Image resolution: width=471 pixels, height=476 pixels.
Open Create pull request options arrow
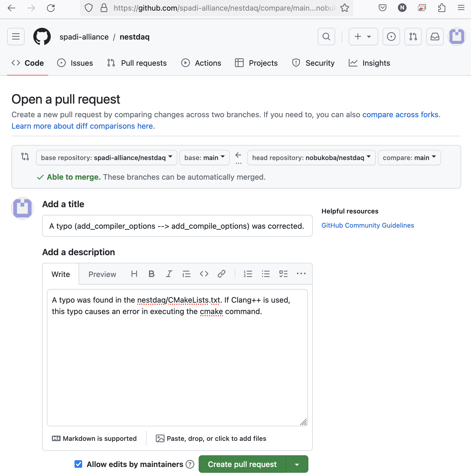[x=297, y=464]
